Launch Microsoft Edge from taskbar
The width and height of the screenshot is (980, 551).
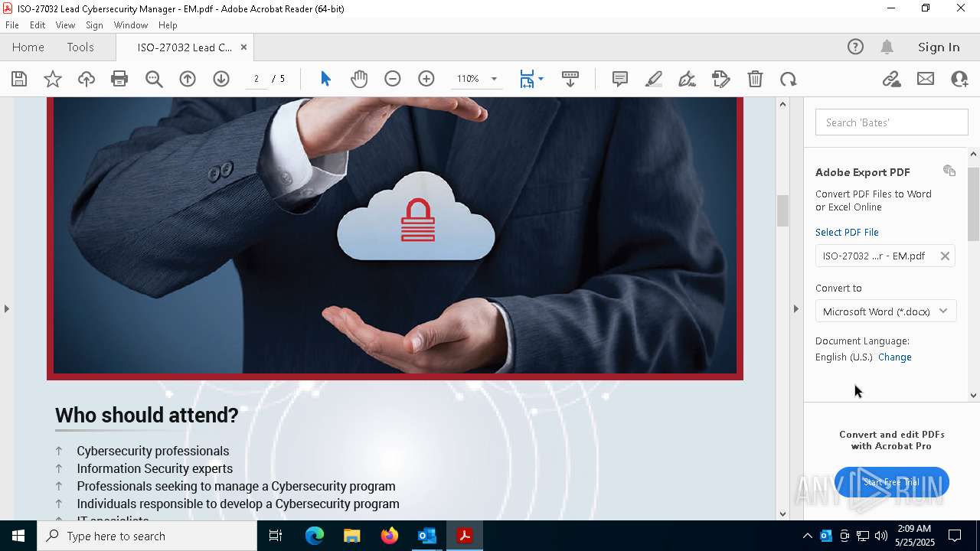pyautogui.click(x=315, y=536)
